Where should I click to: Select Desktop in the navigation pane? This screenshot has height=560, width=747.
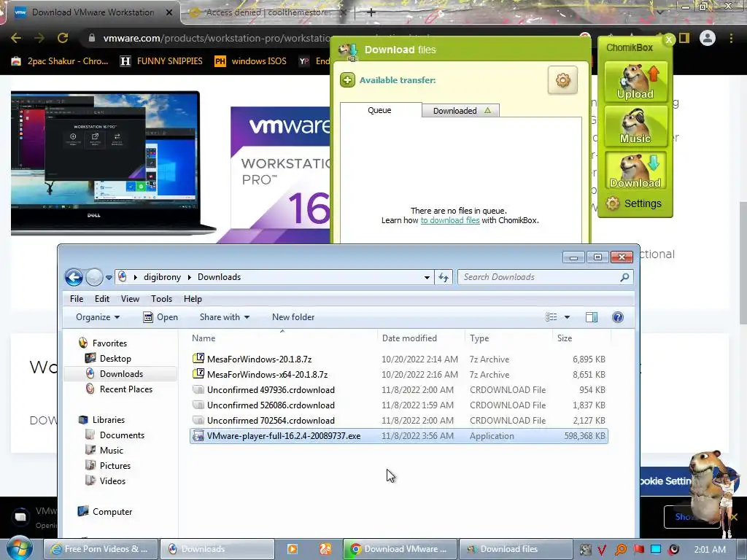(108, 359)
